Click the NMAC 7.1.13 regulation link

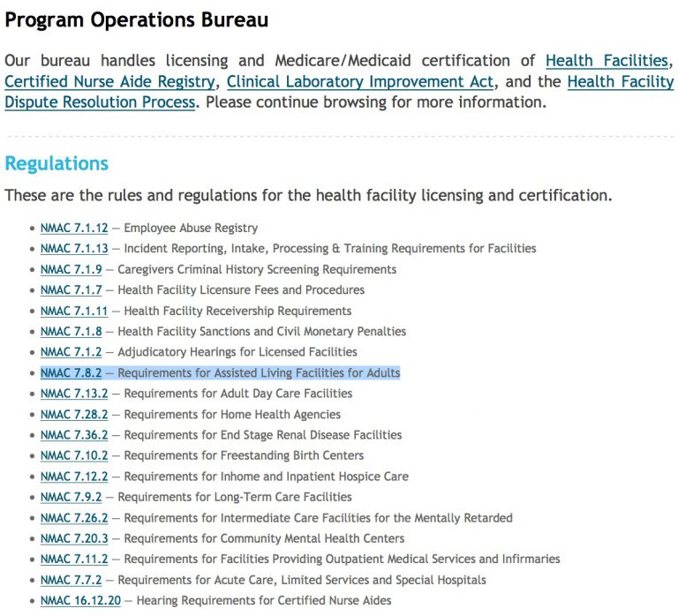click(74, 249)
